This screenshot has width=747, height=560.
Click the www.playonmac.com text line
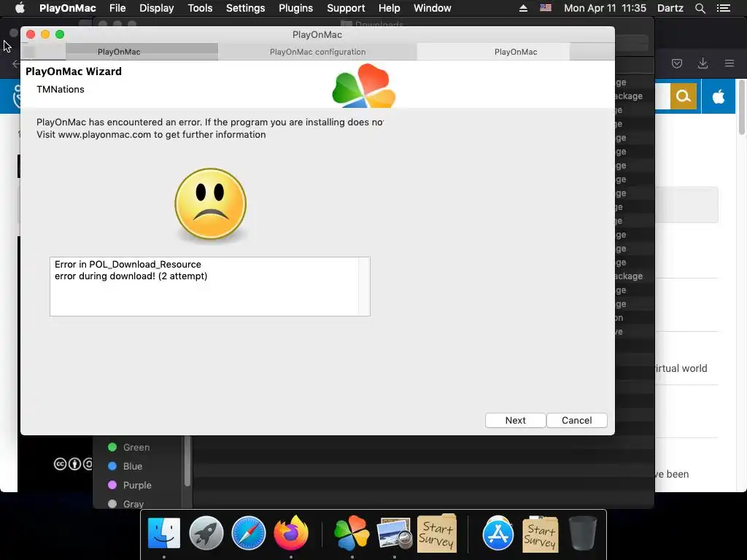tap(151, 135)
